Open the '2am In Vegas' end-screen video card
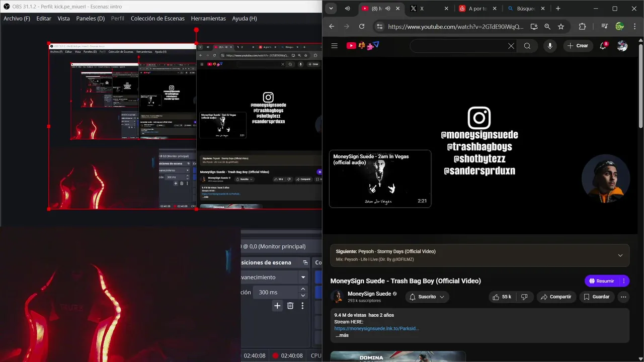644x362 pixels. tap(380, 178)
